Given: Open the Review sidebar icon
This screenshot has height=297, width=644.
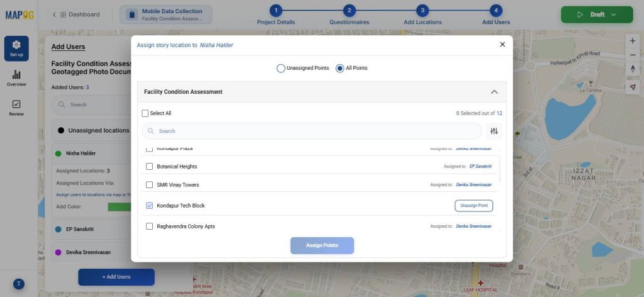Looking at the screenshot, I should pyautogui.click(x=16, y=108).
